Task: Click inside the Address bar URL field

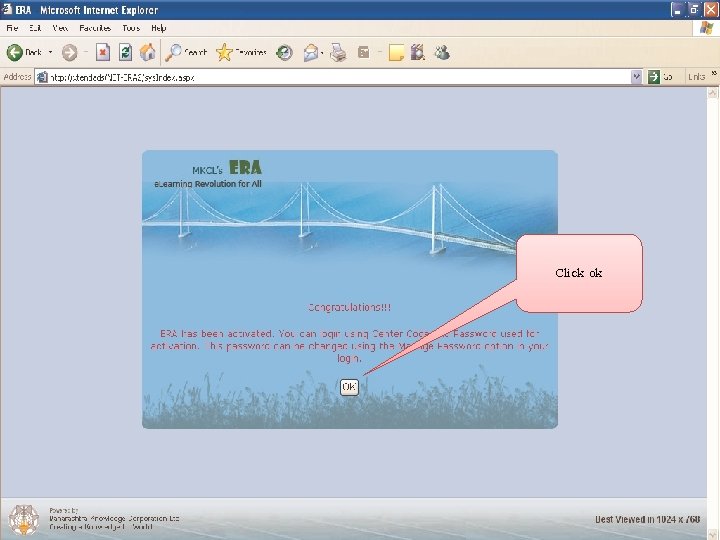Action: click(339, 77)
